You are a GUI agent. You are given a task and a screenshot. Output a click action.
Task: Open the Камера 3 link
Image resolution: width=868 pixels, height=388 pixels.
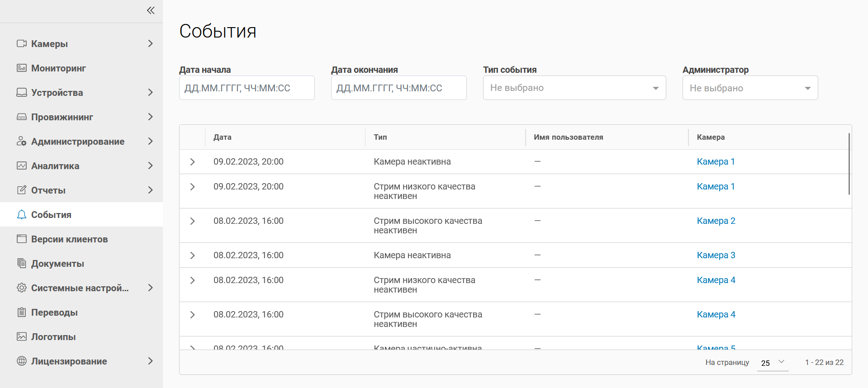click(716, 255)
